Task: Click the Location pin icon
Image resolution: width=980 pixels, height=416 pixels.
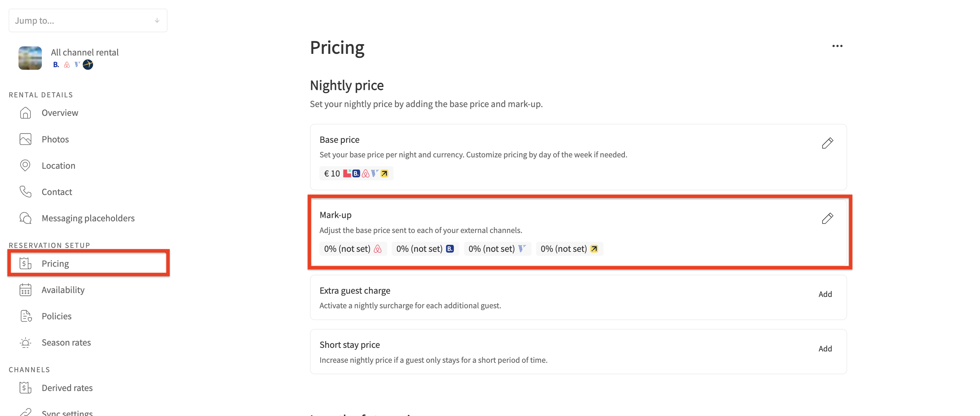Action: [26, 165]
